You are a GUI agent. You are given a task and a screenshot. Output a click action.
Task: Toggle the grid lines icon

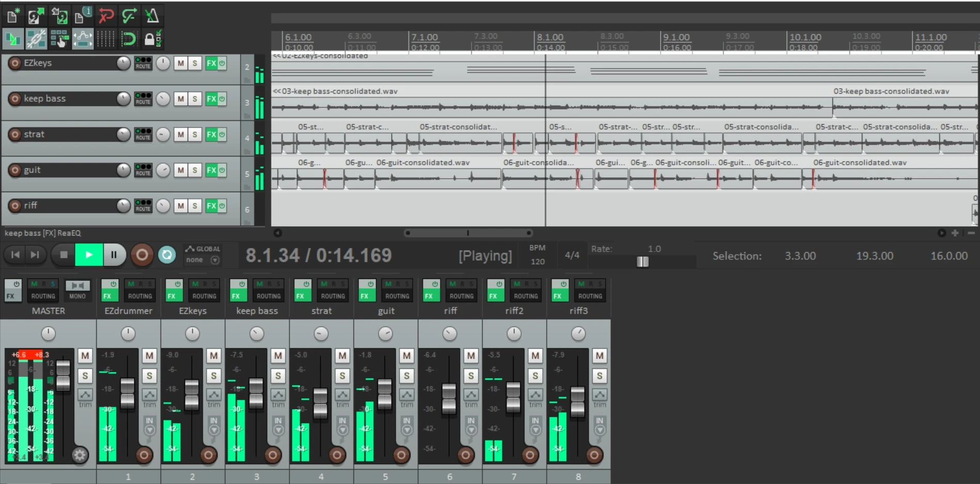pos(106,39)
